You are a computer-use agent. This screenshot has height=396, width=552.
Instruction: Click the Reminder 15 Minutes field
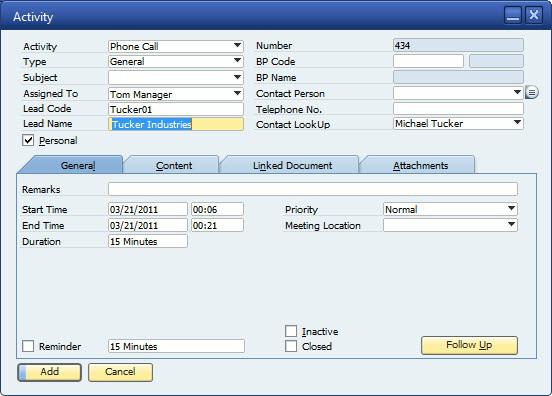pos(176,346)
